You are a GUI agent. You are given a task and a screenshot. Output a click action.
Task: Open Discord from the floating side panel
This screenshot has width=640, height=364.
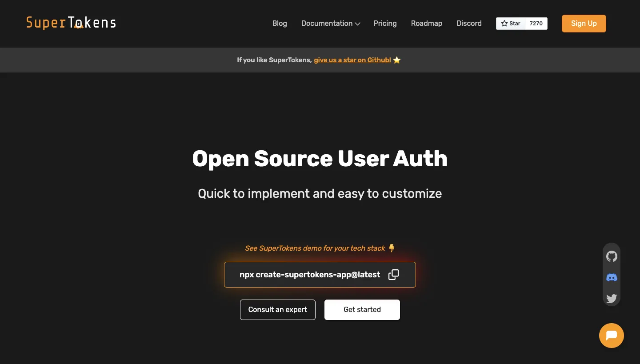[x=612, y=277]
